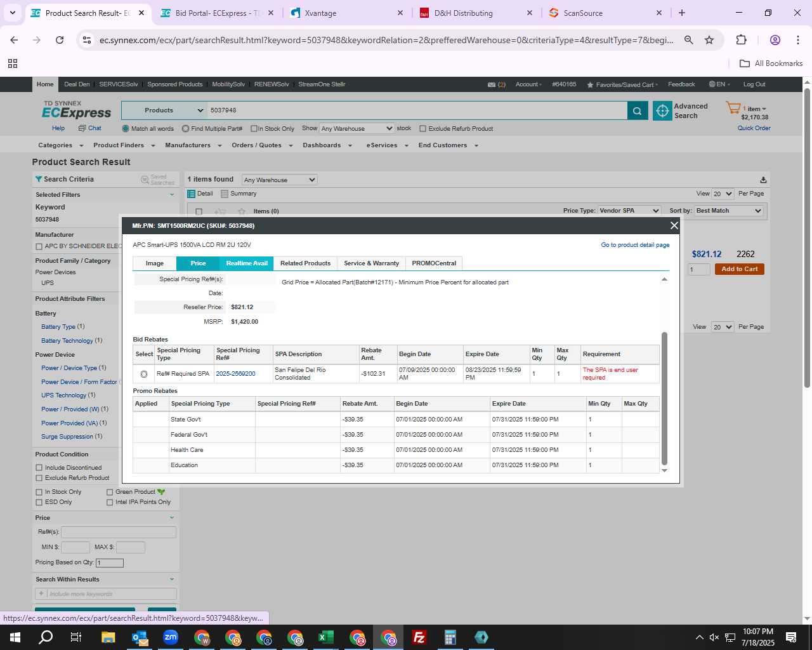
Task: Open the Any Warehouse dropdown beside Show
Action: pyautogui.click(x=357, y=128)
